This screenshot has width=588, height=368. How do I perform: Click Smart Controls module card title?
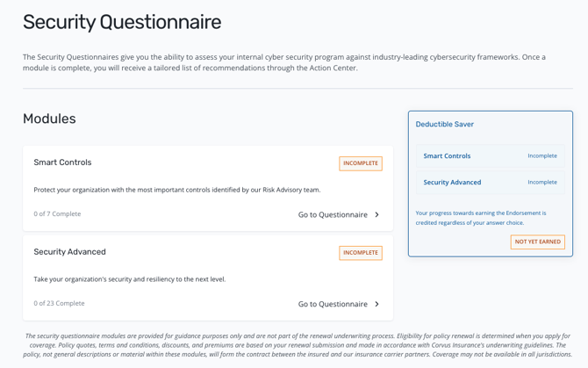(x=62, y=162)
